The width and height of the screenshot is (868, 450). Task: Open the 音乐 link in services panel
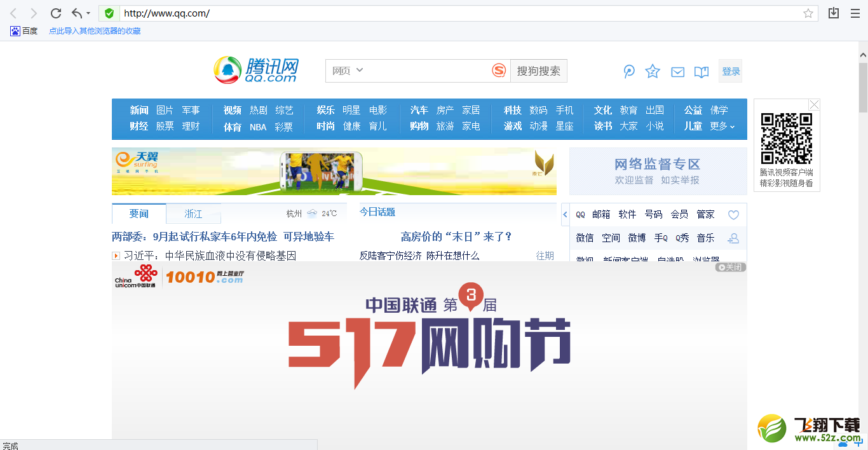tap(705, 238)
